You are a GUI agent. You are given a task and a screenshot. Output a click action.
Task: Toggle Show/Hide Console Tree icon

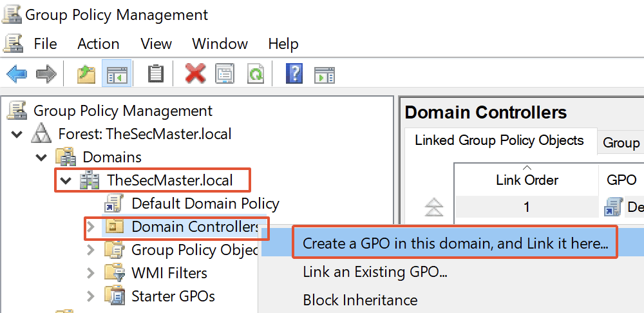[x=117, y=74]
